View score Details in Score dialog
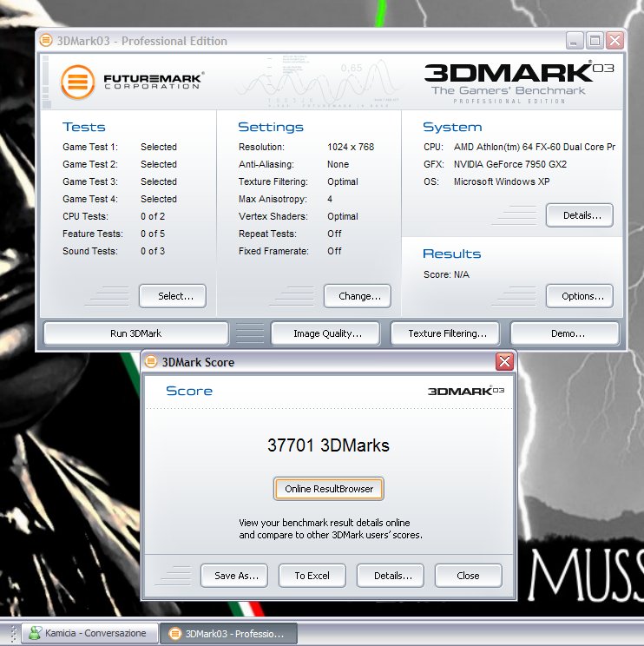The image size is (644, 646). click(x=391, y=576)
